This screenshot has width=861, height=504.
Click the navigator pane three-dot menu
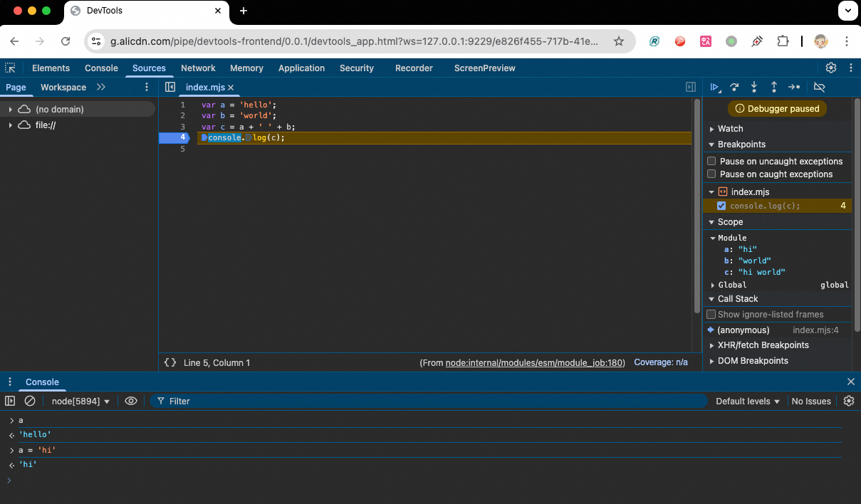tap(147, 87)
